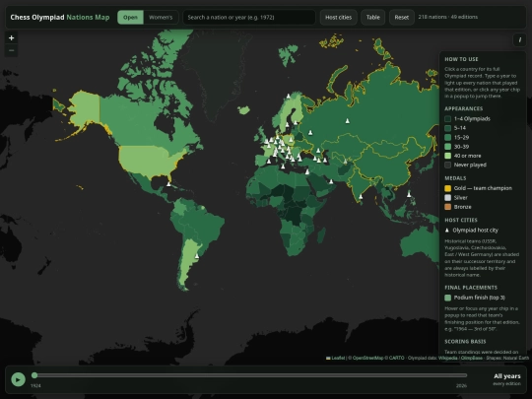Viewport: 532px width, 399px height.
Task: Click the host marker north of the Caucasus
Action: [x=318, y=151]
